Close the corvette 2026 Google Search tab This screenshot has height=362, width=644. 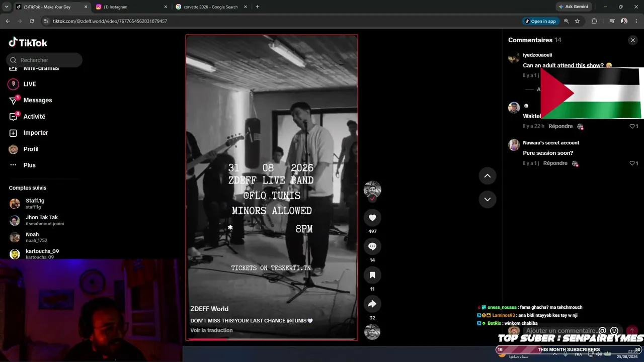coord(246,7)
